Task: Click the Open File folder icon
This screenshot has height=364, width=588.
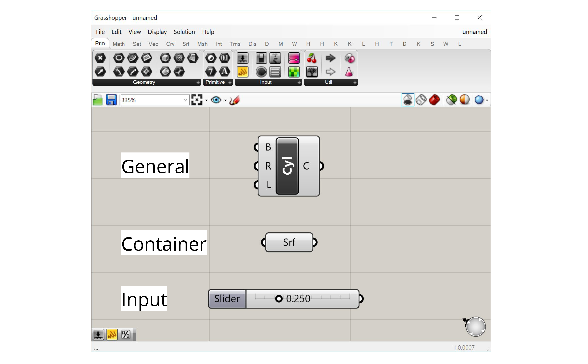Action: (97, 100)
